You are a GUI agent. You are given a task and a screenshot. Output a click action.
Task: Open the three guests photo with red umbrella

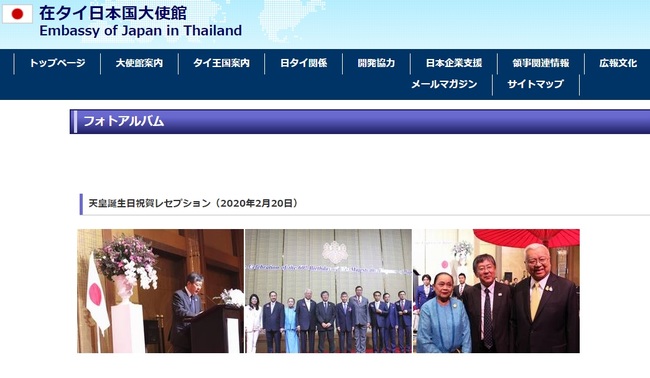pos(497,291)
